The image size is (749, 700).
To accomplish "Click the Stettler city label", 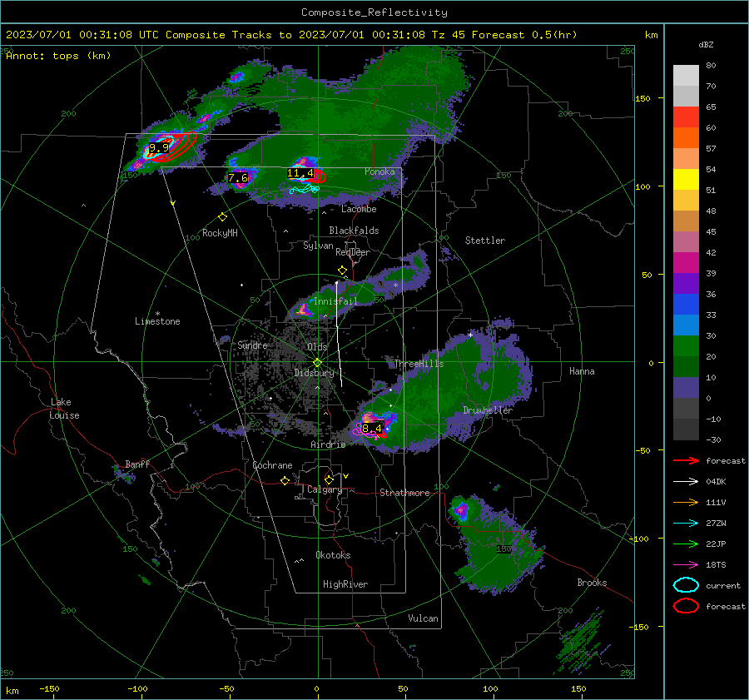I will pyautogui.click(x=485, y=241).
